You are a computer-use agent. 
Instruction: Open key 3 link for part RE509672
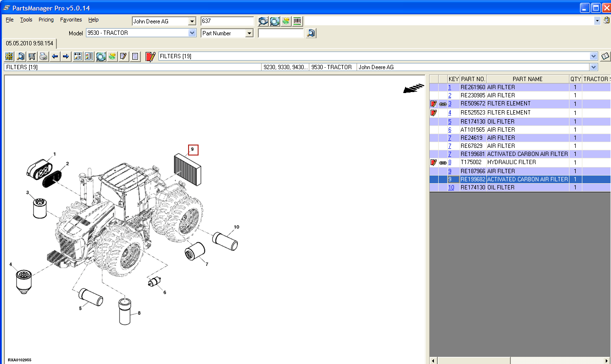[450, 104]
